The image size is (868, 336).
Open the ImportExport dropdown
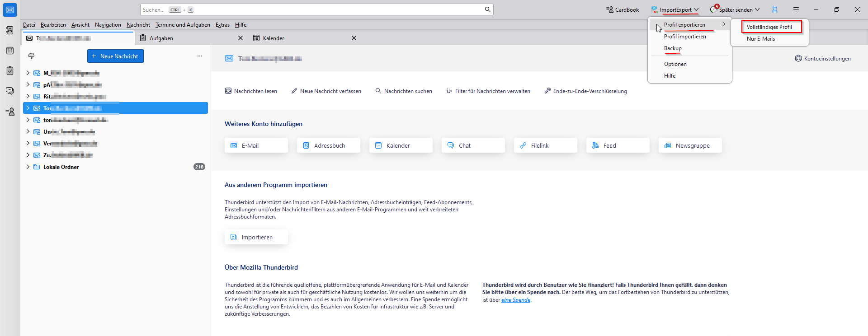coord(675,9)
